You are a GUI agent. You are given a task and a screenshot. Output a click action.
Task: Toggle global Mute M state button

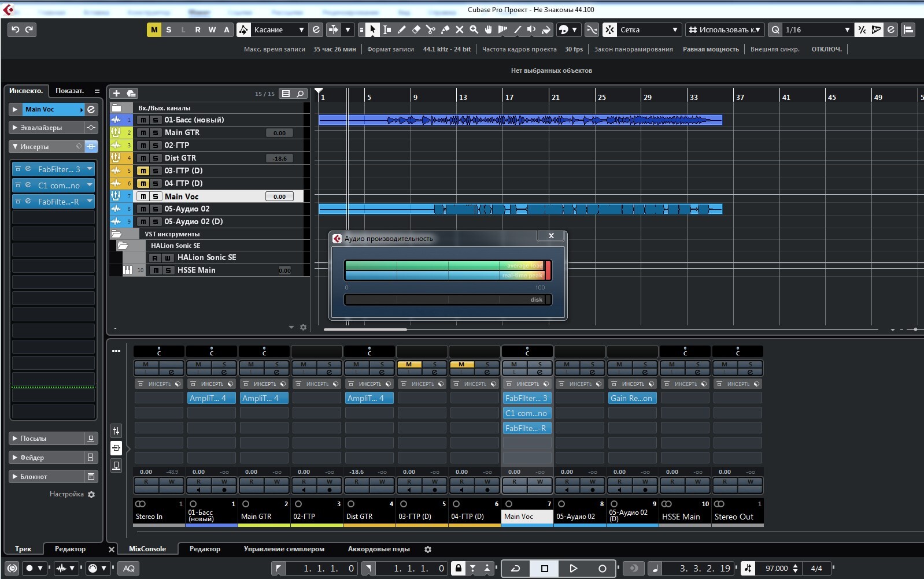pyautogui.click(x=154, y=29)
